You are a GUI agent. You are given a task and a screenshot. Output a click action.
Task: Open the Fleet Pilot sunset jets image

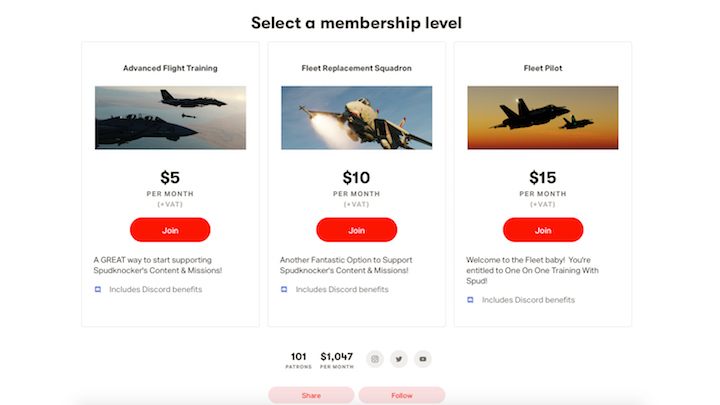pos(543,118)
